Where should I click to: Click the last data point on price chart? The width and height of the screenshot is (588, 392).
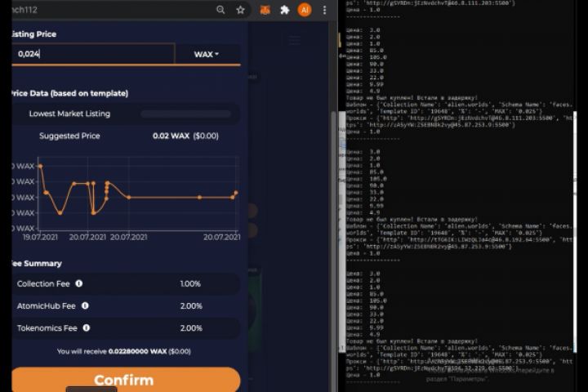(236, 193)
